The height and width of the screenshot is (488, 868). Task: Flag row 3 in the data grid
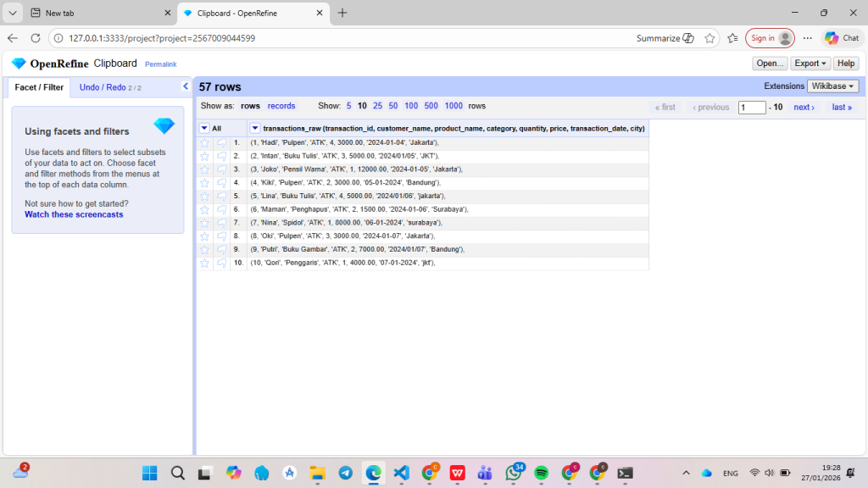(x=221, y=169)
